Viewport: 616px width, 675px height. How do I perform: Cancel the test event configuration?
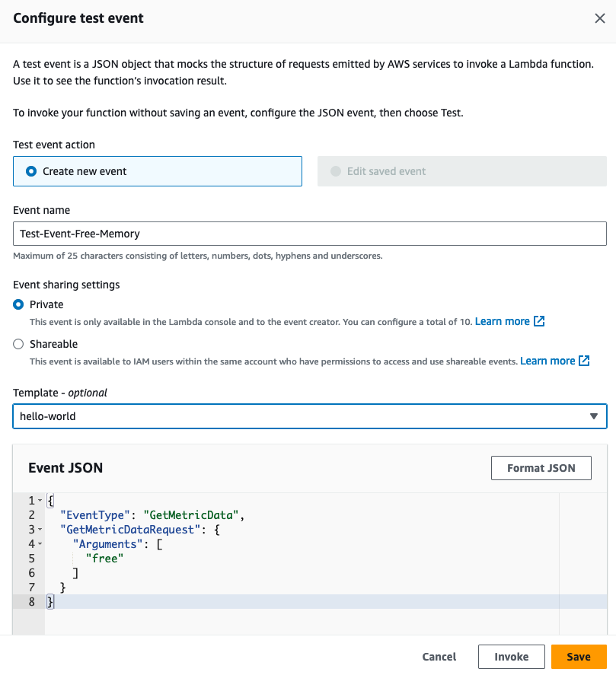click(439, 657)
